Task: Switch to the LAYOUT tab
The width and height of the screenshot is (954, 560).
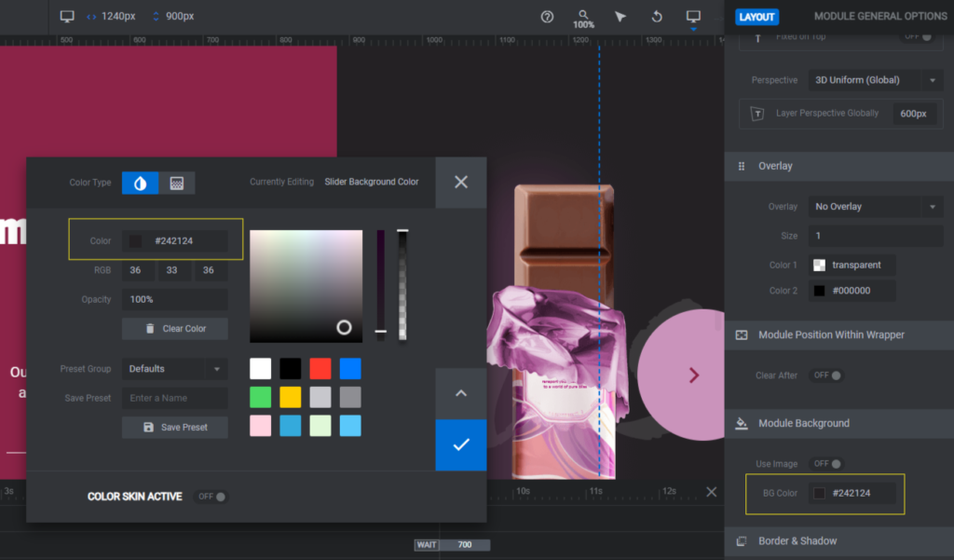Action: click(756, 16)
